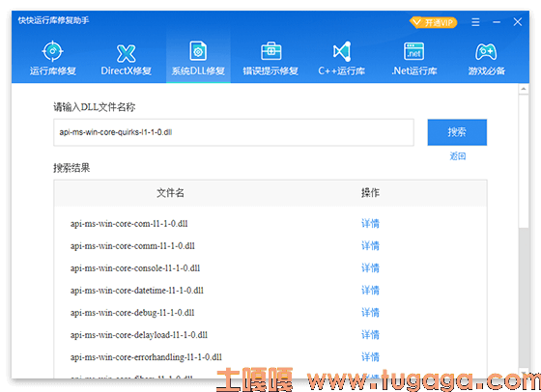Open the .Net运行库 icon
Screen dimensions: 541x392
[414, 52]
